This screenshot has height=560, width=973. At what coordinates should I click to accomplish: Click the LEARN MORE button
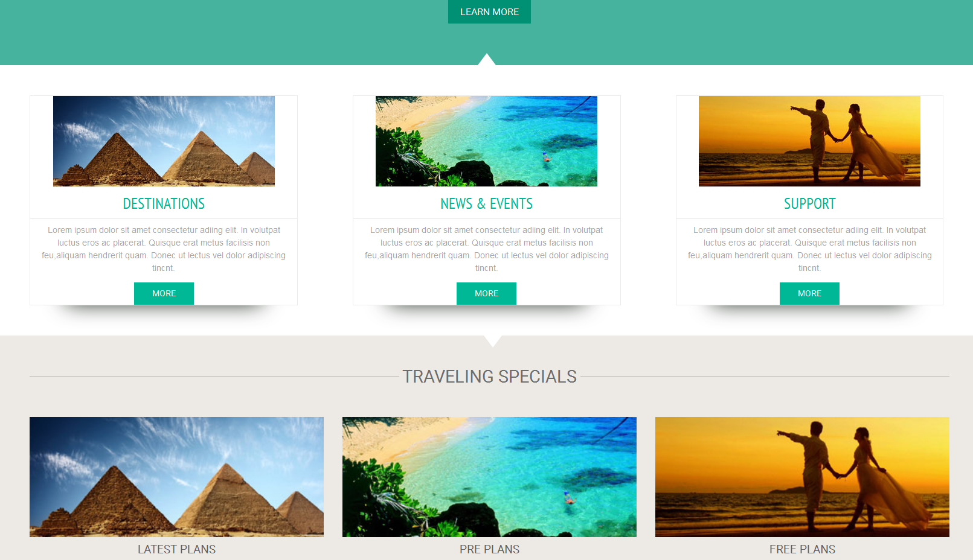pos(489,11)
